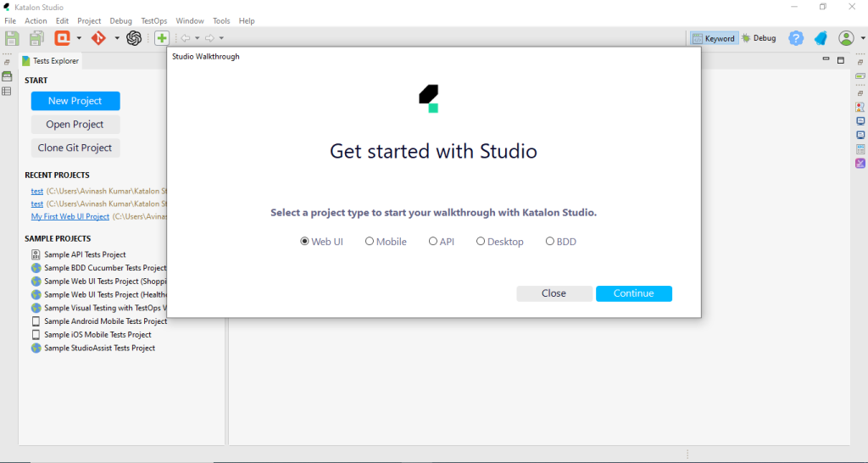Screen dimensions: 868x463
Task: Switch to the Keyword perspective toggle
Action: point(714,38)
